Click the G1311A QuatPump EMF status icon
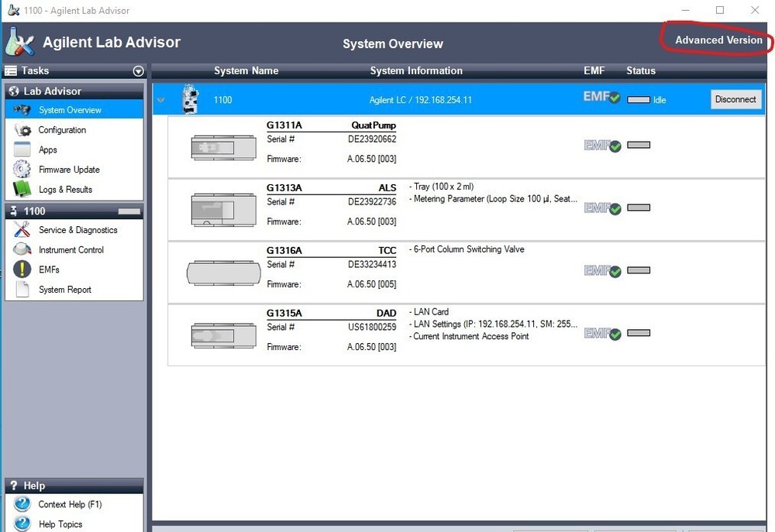 (602, 146)
